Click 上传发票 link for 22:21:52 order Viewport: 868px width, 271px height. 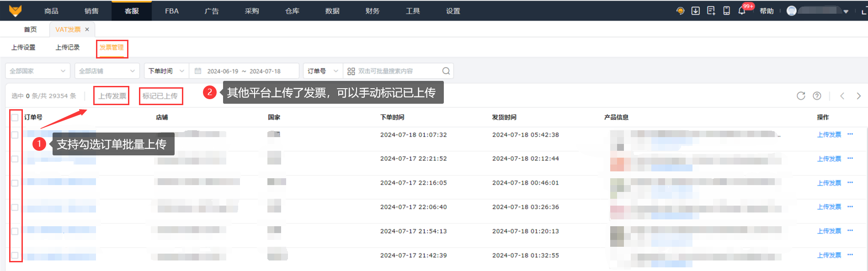pyautogui.click(x=829, y=159)
